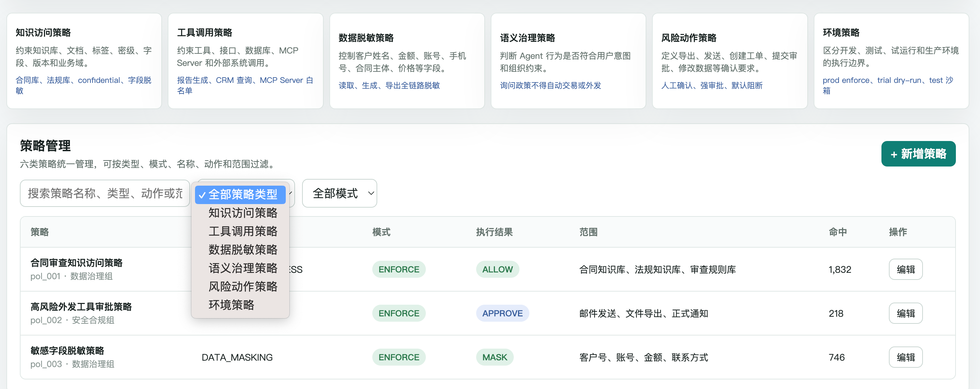Open the 环境策略 overview card
Screen dimensions: 980x389
tap(891, 61)
